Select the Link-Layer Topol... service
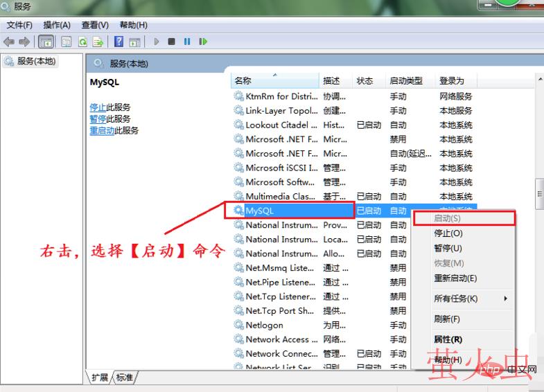 tap(354, 111)
